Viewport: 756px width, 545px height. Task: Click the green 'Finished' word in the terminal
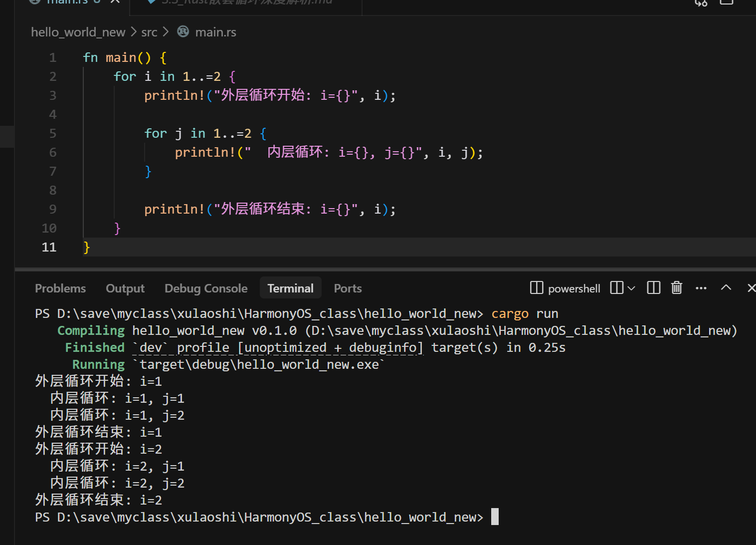95,348
